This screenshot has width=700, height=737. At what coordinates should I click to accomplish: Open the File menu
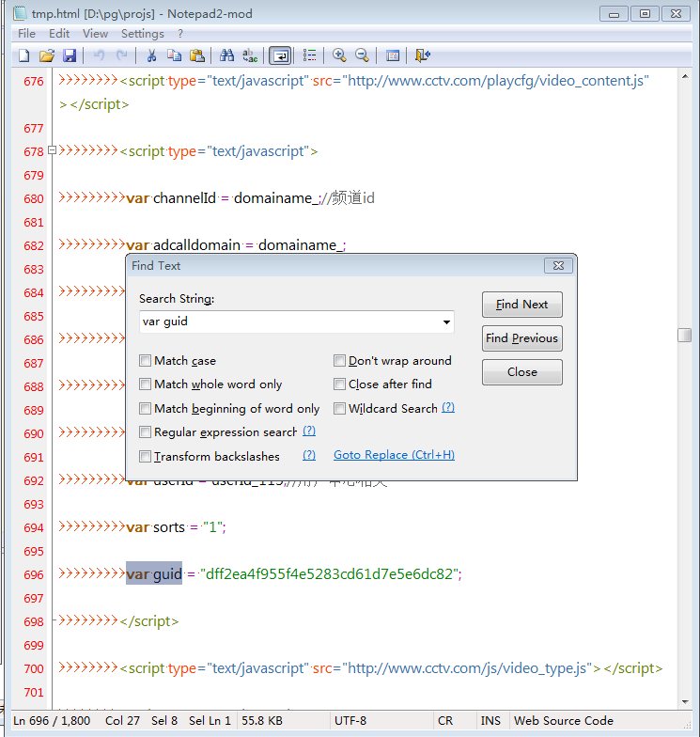coord(26,34)
